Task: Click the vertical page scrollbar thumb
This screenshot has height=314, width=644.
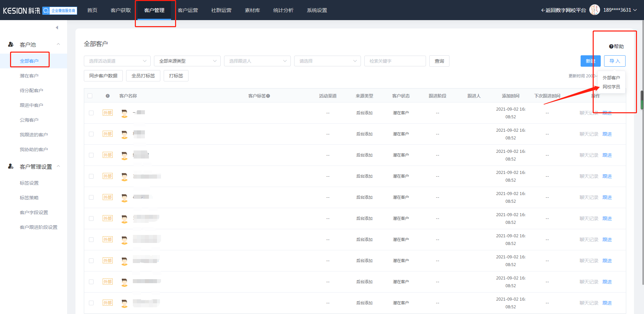Action: (x=642, y=100)
